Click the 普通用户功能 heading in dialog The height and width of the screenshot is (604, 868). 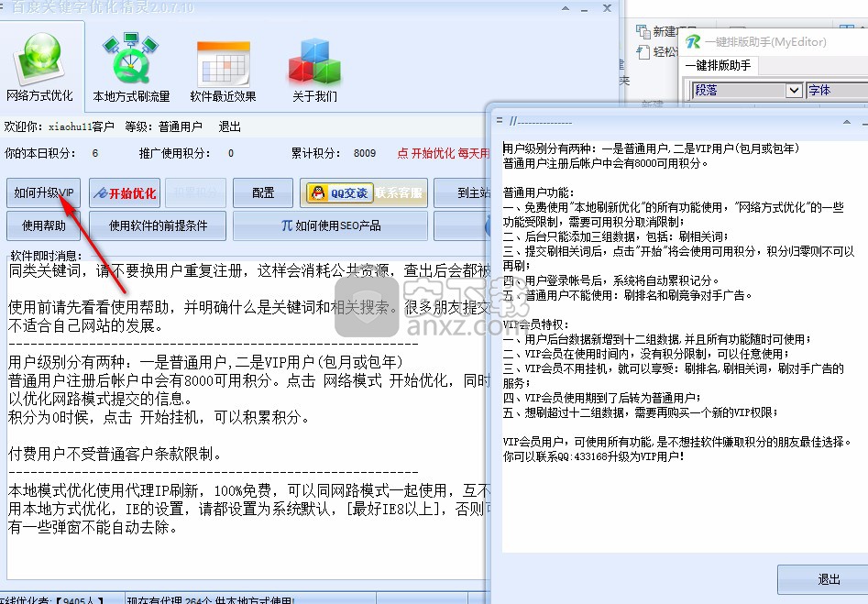click(x=538, y=192)
